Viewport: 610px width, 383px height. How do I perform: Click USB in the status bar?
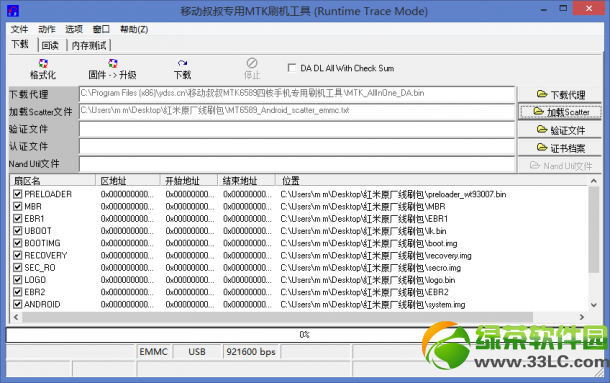point(197,351)
